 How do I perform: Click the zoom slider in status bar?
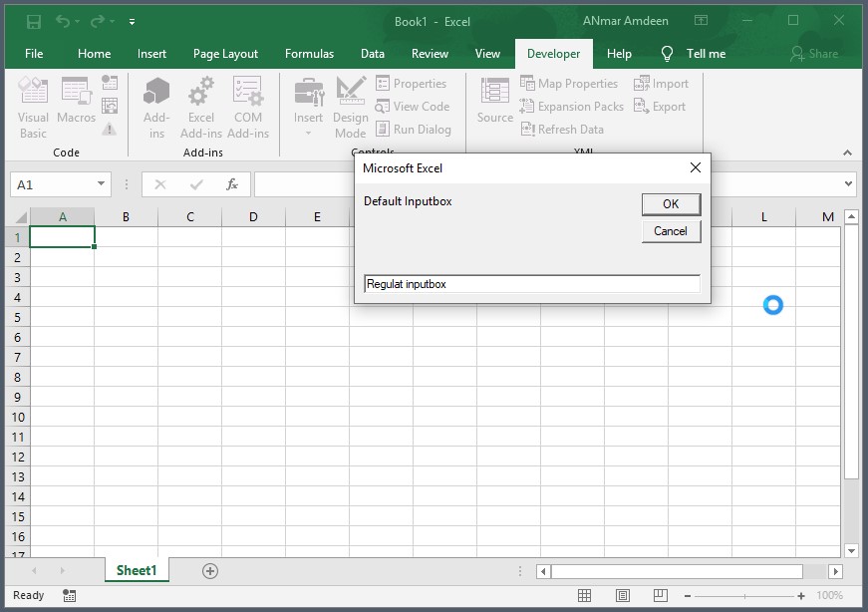point(743,595)
